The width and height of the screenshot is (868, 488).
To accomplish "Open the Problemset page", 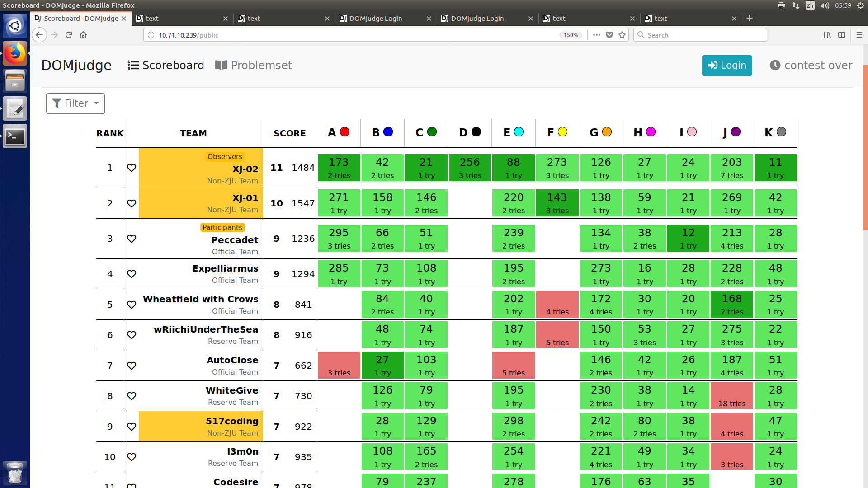I will click(254, 66).
